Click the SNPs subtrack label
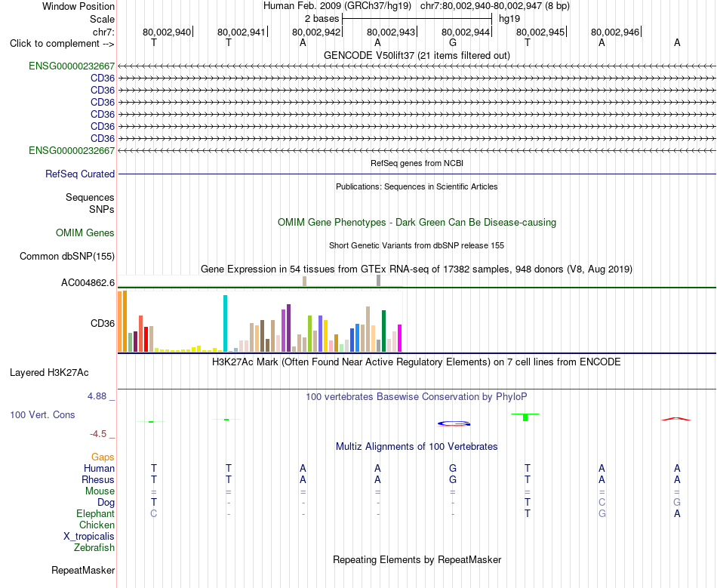The image size is (717, 588). [102, 209]
